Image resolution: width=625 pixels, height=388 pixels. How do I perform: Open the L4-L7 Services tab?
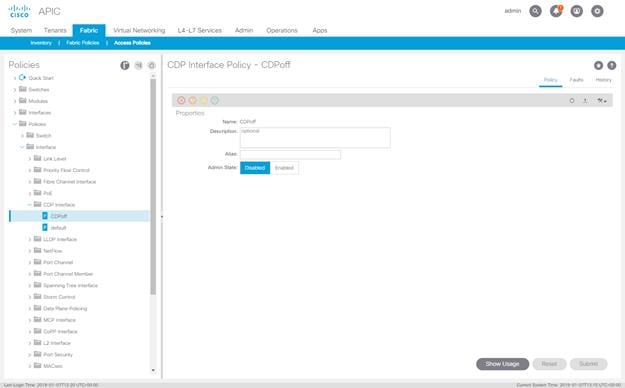pyautogui.click(x=200, y=30)
